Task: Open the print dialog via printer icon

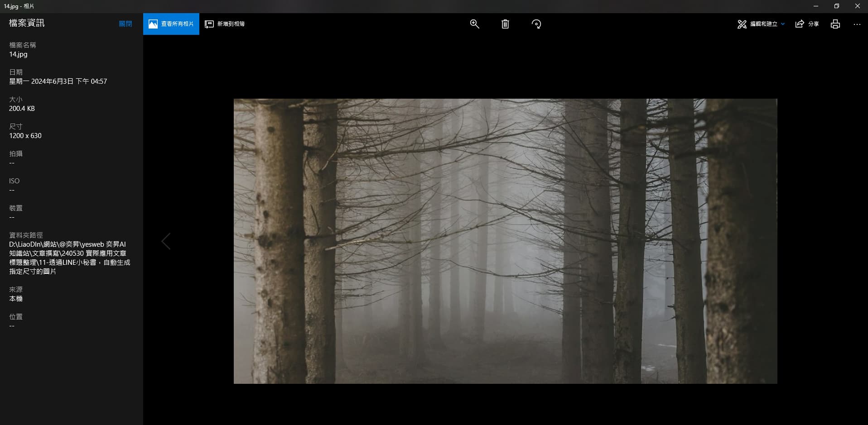Action: click(x=835, y=24)
